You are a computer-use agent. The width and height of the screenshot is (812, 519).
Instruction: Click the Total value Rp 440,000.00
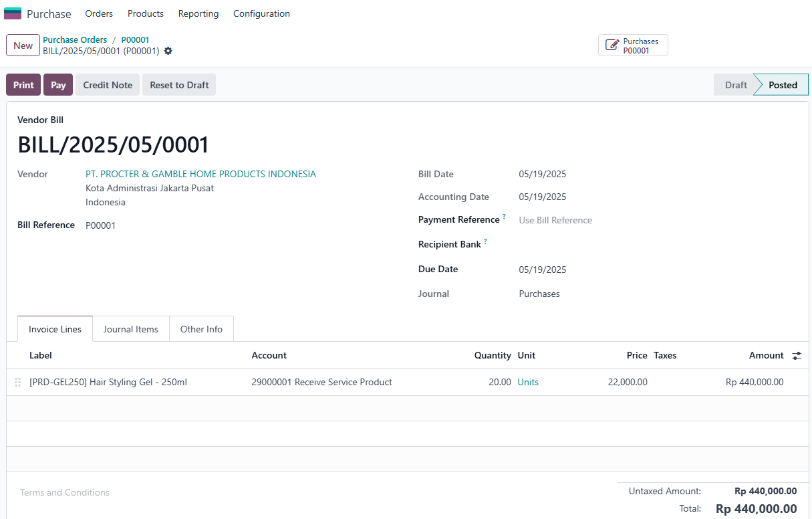[x=756, y=509]
